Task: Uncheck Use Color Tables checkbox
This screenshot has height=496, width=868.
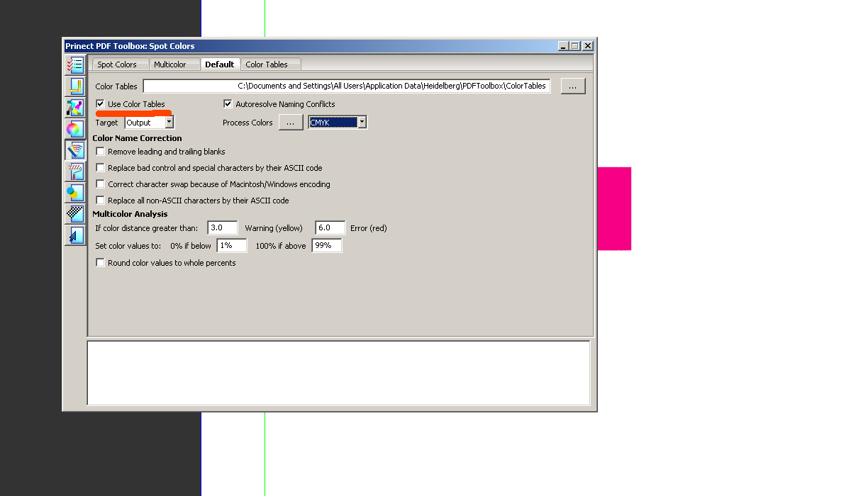Action: click(x=100, y=104)
